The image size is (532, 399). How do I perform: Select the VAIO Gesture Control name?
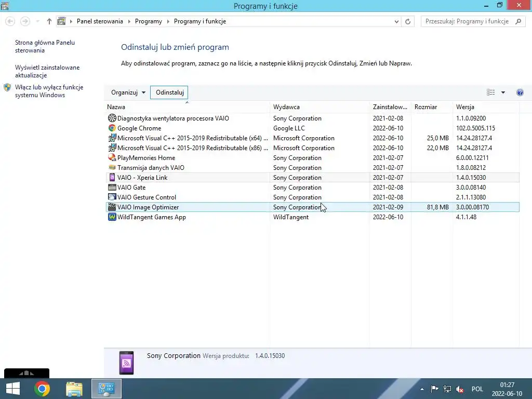(x=147, y=197)
